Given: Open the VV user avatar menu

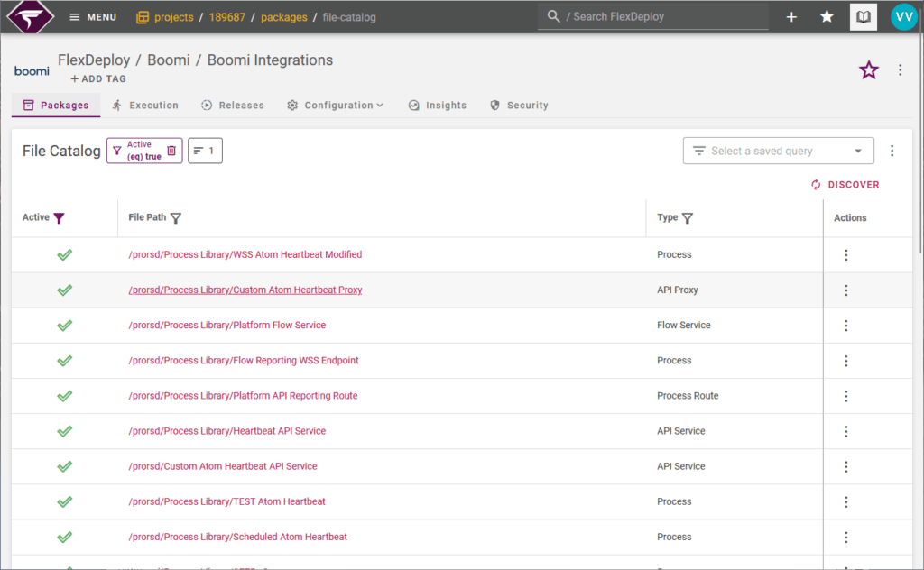Looking at the screenshot, I should [904, 17].
